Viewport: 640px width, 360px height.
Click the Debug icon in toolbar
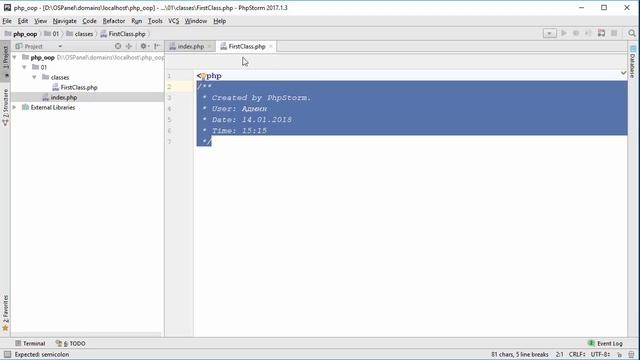coord(576,33)
